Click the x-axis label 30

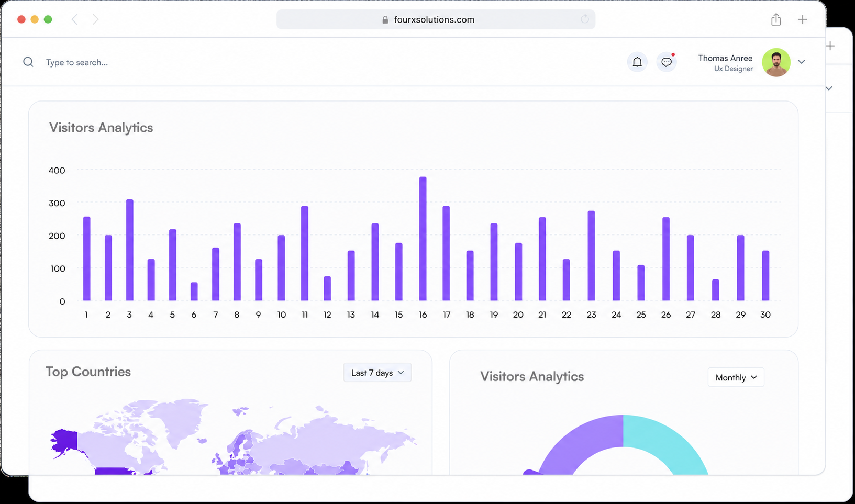pyautogui.click(x=765, y=315)
